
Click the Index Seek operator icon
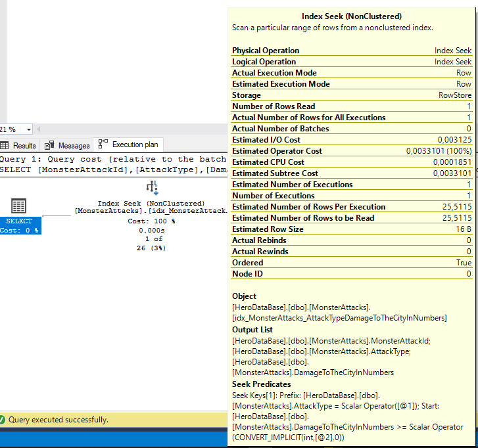click(x=152, y=188)
